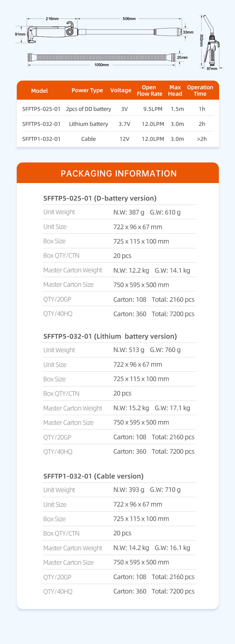
Task: Click the Power Type column header
Action: coord(87,90)
